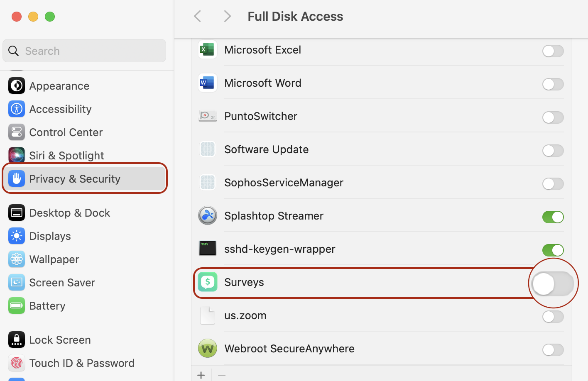This screenshot has width=588, height=381.
Task: Open Touch ID & Password settings
Action: tap(84, 363)
